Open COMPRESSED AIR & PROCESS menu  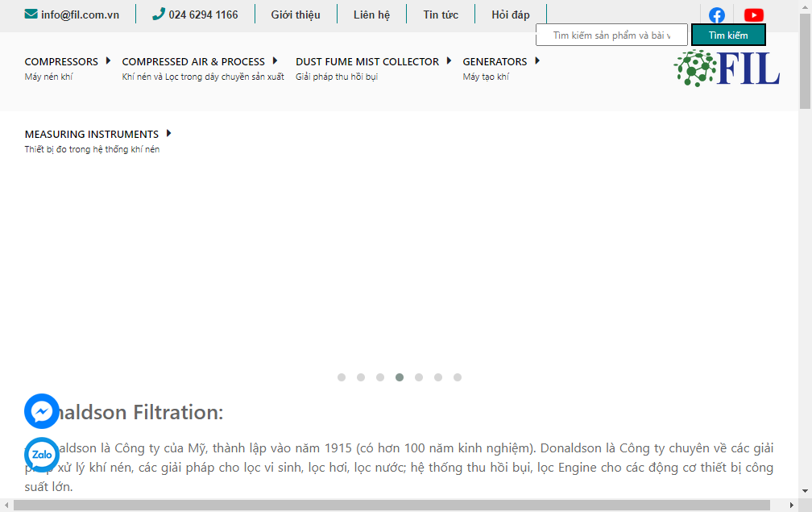193,61
